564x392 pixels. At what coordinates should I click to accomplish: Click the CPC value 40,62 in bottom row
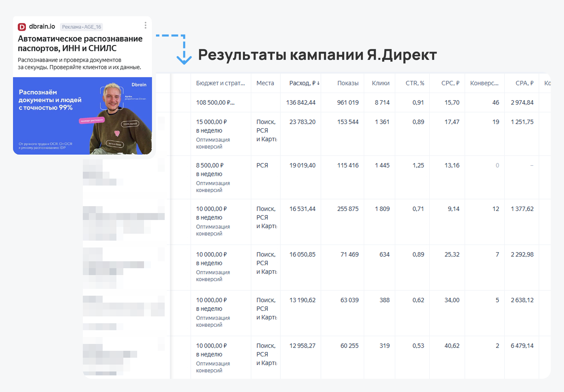(x=451, y=346)
